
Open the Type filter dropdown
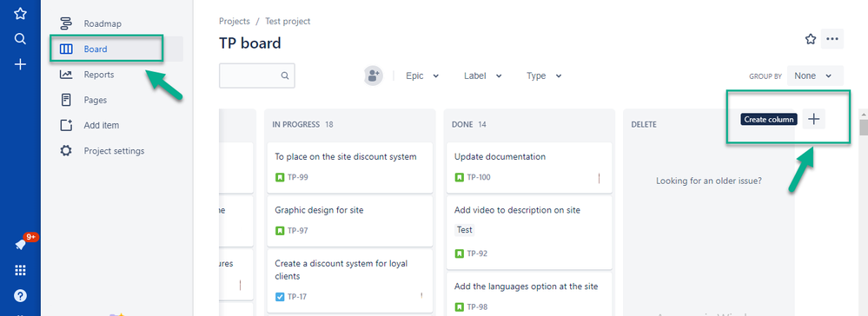(544, 76)
